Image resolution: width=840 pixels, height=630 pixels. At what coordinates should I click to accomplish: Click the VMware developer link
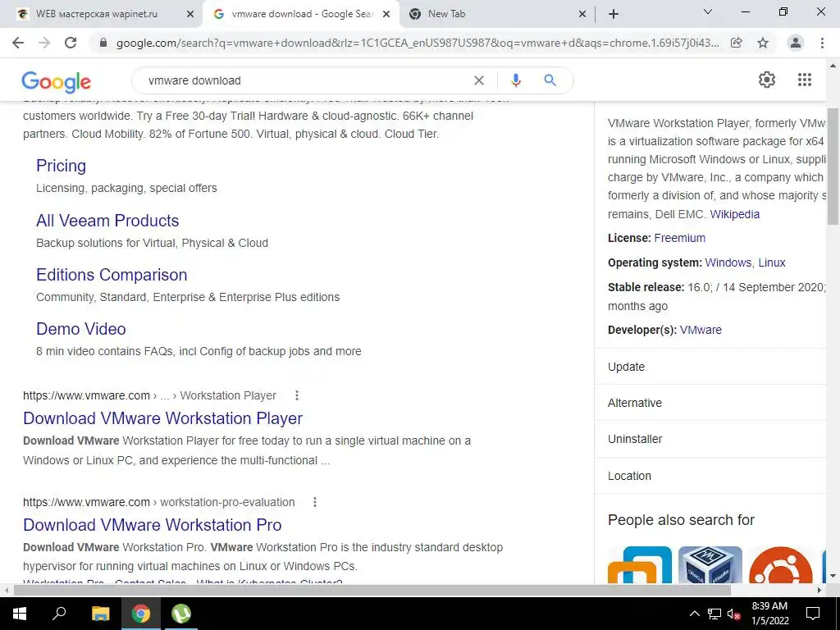tap(701, 330)
